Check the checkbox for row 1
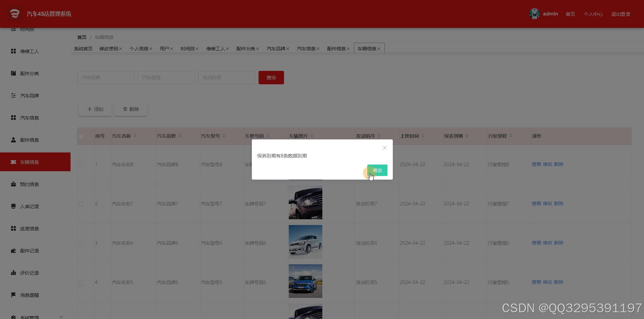The width and height of the screenshot is (644, 319). click(81, 165)
